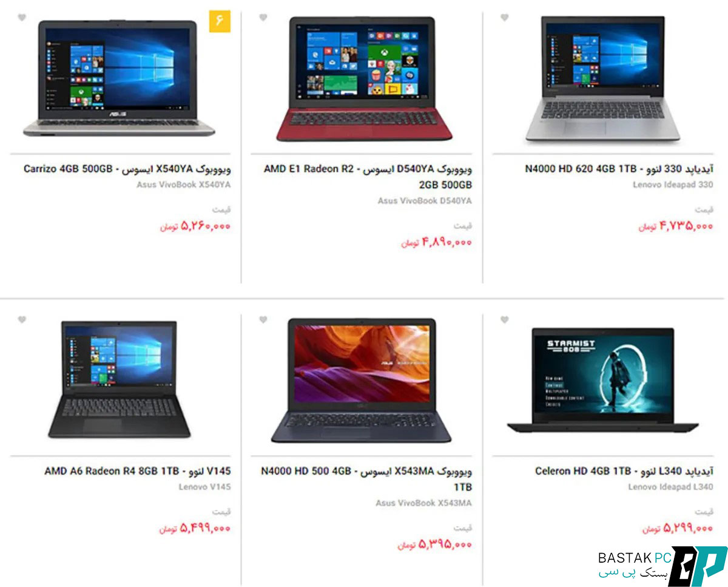The width and height of the screenshot is (728, 587).
Task: Open the AMD E1 Radeon R2 D540YA title
Action: pyautogui.click(x=368, y=177)
